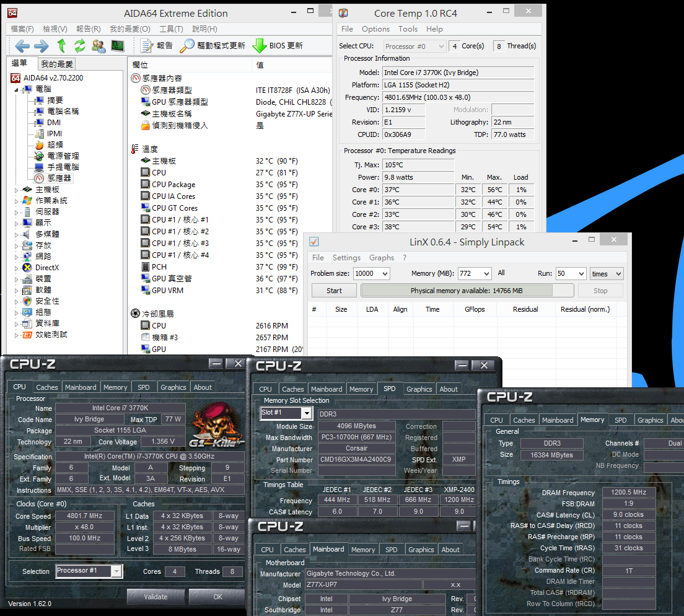Open AIDA64 工具(T) tools menu
Image resolution: width=684 pixels, height=616 pixels.
(171, 29)
